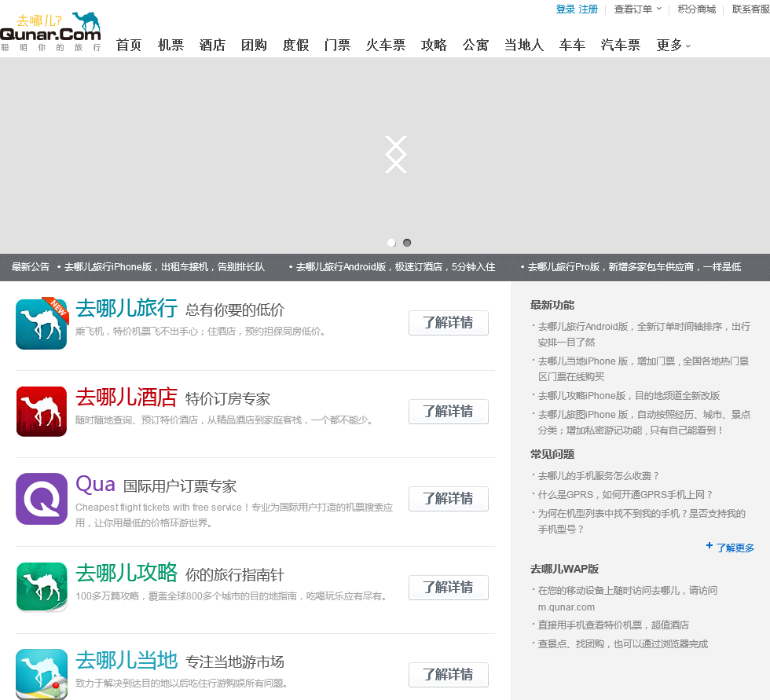The width and height of the screenshot is (770, 700).
Task: Click the 最新公告 label
Action: 31,267
